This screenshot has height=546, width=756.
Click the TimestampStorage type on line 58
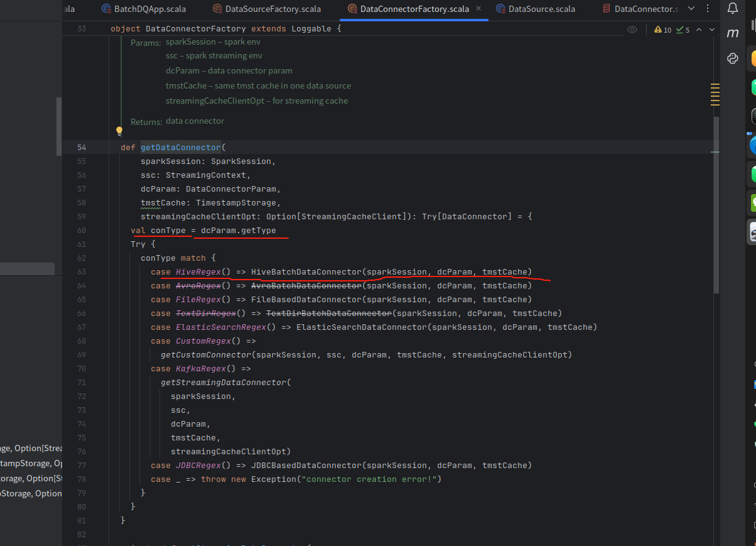[236, 203]
